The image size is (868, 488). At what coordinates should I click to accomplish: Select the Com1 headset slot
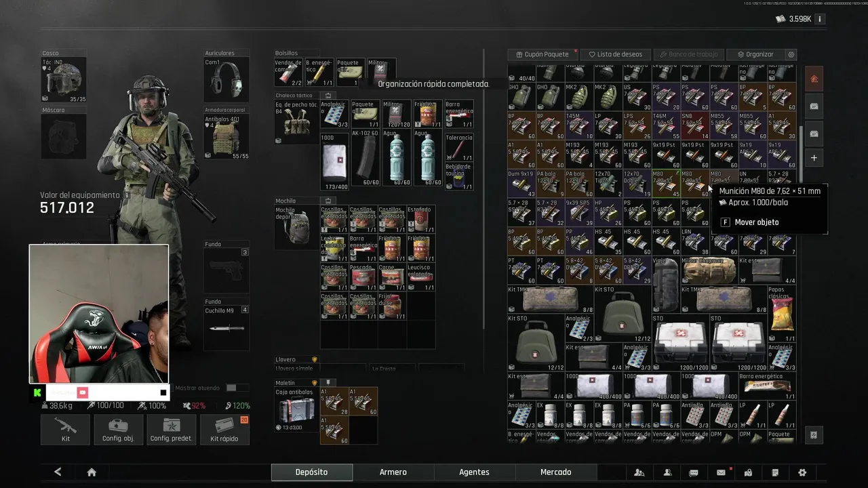point(226,80)
